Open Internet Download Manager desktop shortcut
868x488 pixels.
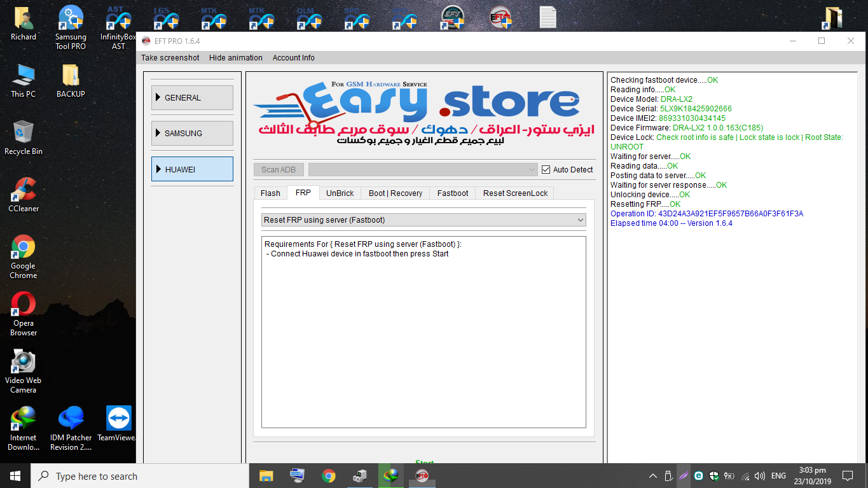(x=24, y=429)
